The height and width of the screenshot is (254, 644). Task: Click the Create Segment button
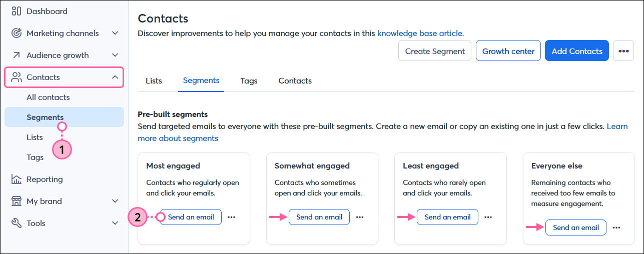click(x=435, y=51)
